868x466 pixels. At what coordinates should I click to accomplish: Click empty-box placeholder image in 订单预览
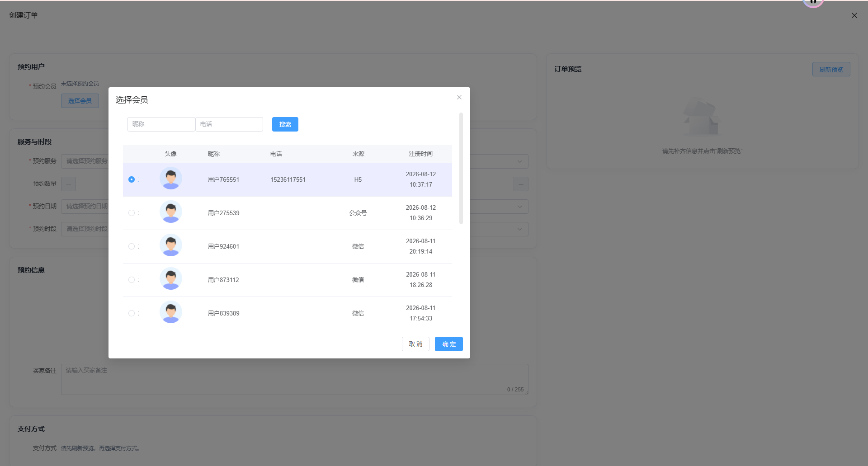701,117
